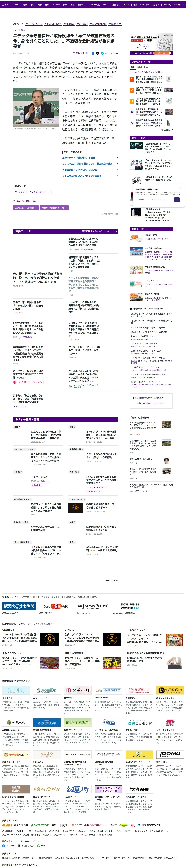The width and height of the screenshot is (186, 868).
Task: Open ranking thumbnail for 浅草寺前 article
Action: click(168, 90)
